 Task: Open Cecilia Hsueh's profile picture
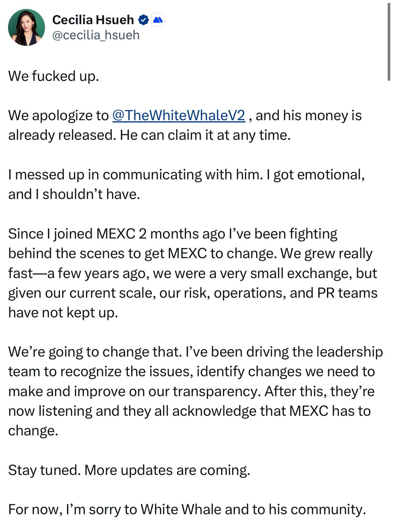26,27
